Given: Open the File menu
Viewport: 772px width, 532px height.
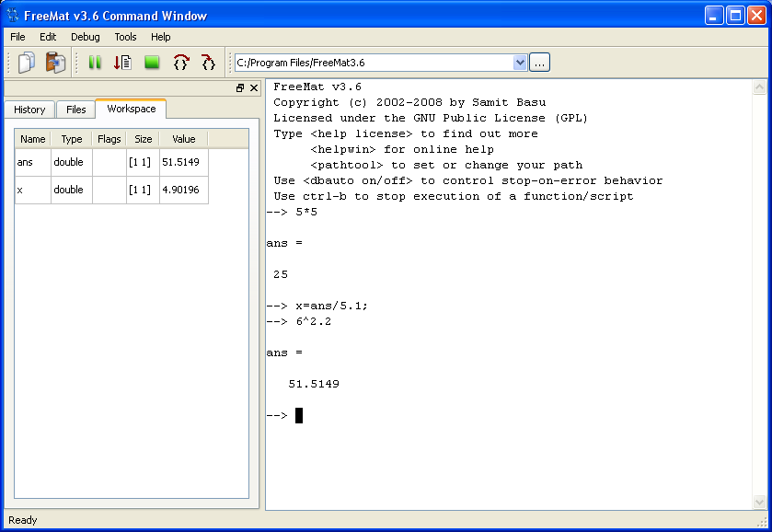Looking at the screenshot, I should coord(17,37).
